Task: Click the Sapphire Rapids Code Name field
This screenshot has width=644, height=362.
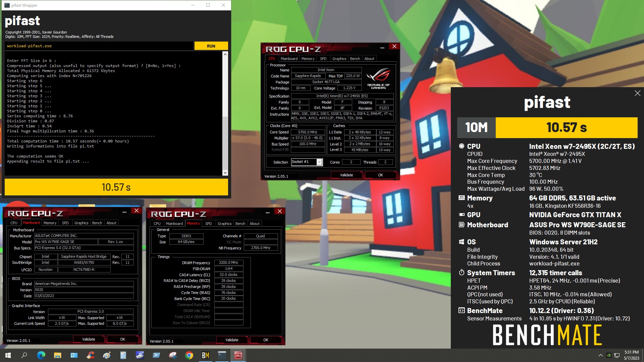Action: click(x=308, y=76)
